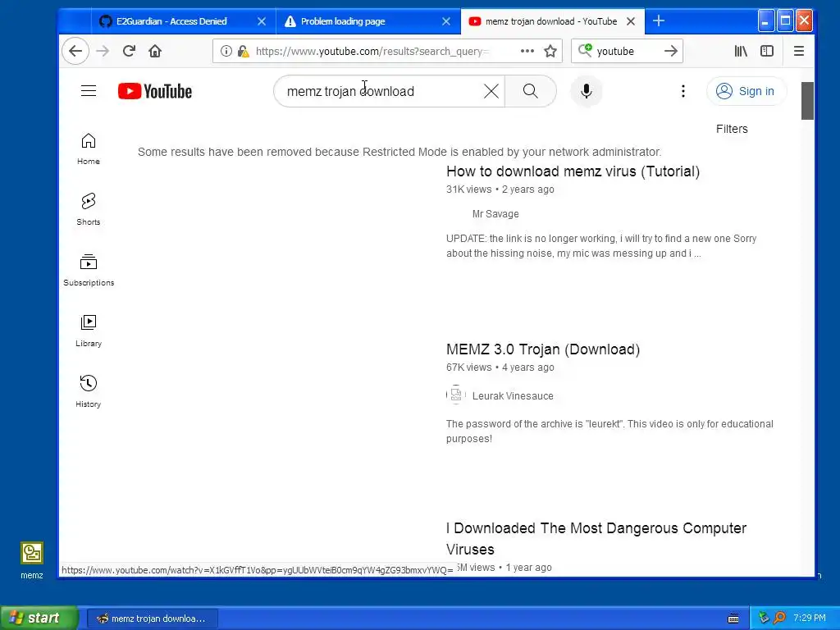Screen dimensions: 840x630
Task: Open History in the sidebar
Action: (x=89, y=391)
